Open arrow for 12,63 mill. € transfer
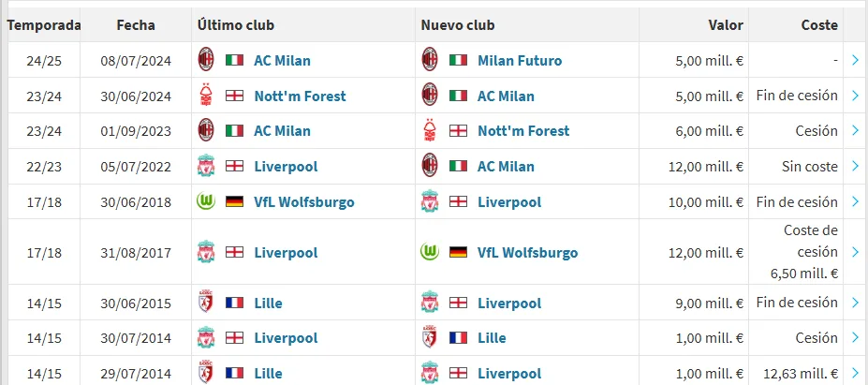Image resolution: width=868 pixels, height=385 pixels. [856, 374]
